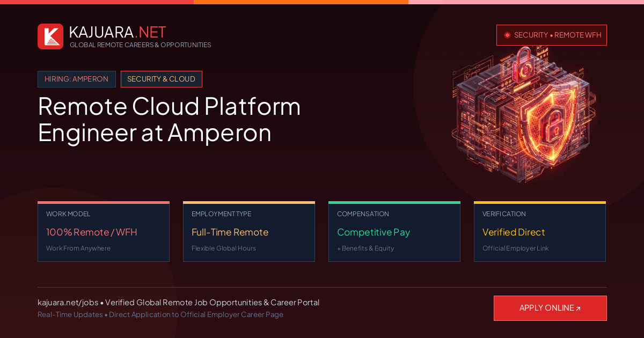Open the Compensation card

coord(394,232)
